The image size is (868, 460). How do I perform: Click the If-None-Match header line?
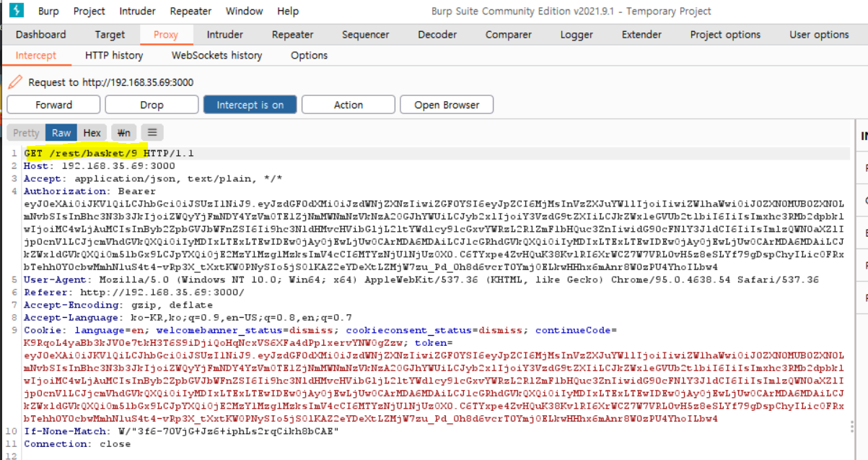point(181,431)
